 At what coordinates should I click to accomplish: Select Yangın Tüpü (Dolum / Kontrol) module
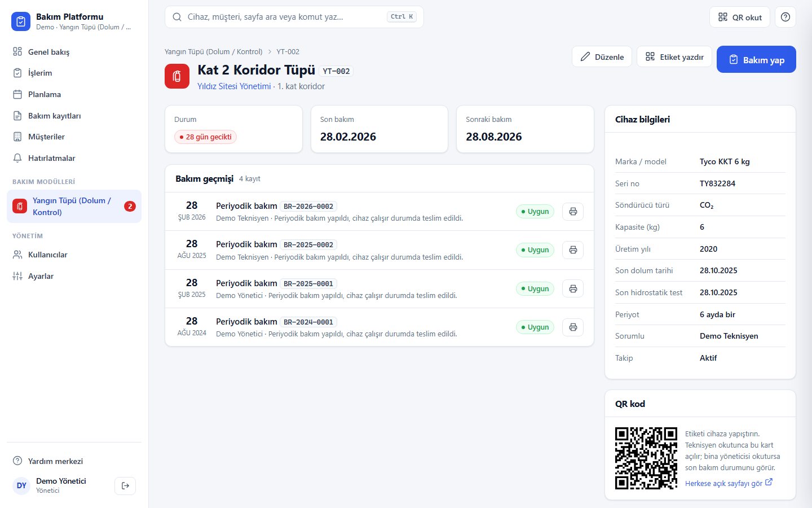tap(74, 207)
